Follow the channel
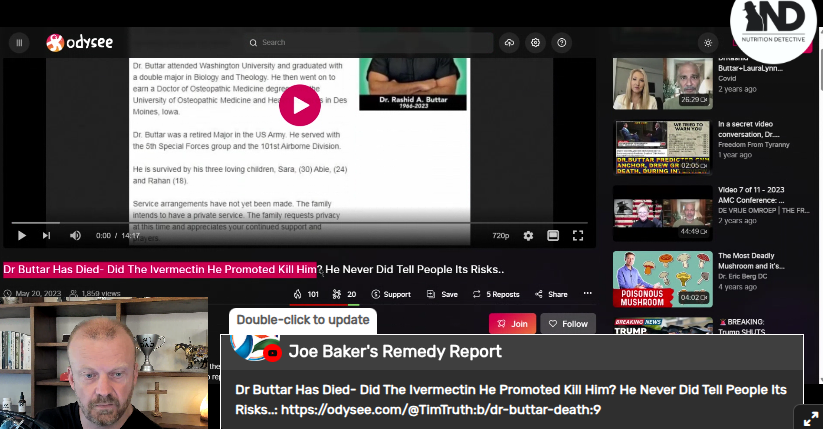 (x=568, y=324)
